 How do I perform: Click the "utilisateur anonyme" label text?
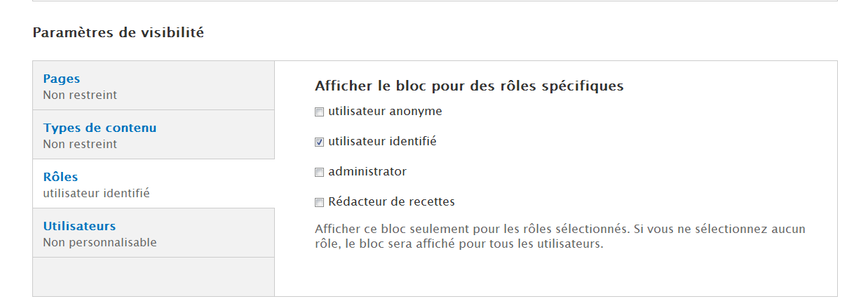(x=385, y=111)
